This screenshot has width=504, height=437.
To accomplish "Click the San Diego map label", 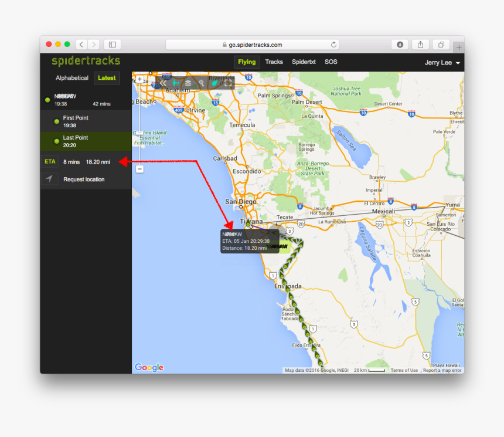I will point(241,202).
